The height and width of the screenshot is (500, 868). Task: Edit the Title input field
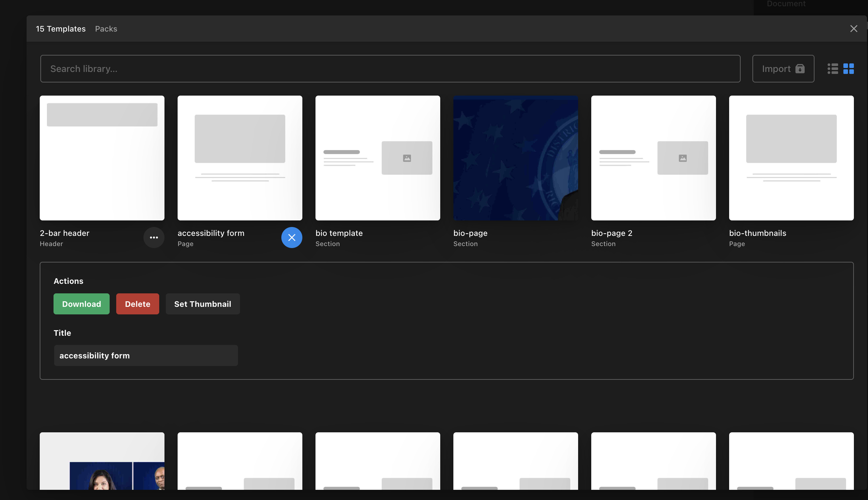pyautogui.click(x=146, y=355)
